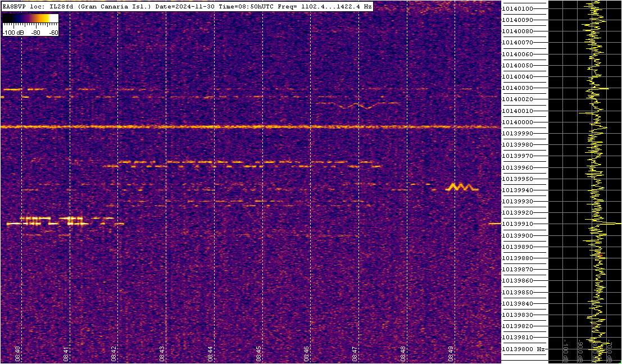
Task: Click the zigzag sawtooth signal near 08:49
Action: point(462,187)
